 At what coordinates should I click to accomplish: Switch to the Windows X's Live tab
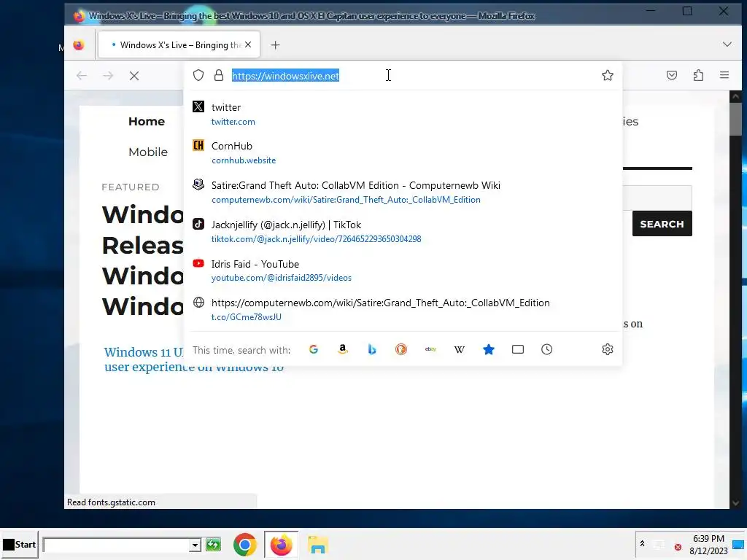[x=179, y=44]
